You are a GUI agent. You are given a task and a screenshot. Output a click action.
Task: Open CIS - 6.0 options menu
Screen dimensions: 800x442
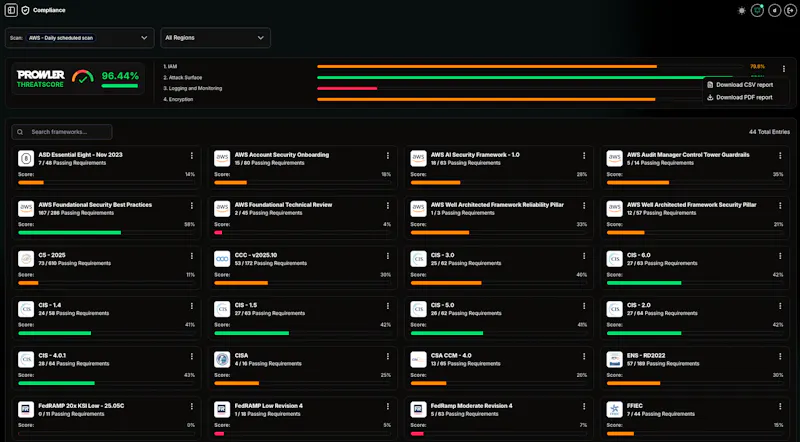point(780,256)
